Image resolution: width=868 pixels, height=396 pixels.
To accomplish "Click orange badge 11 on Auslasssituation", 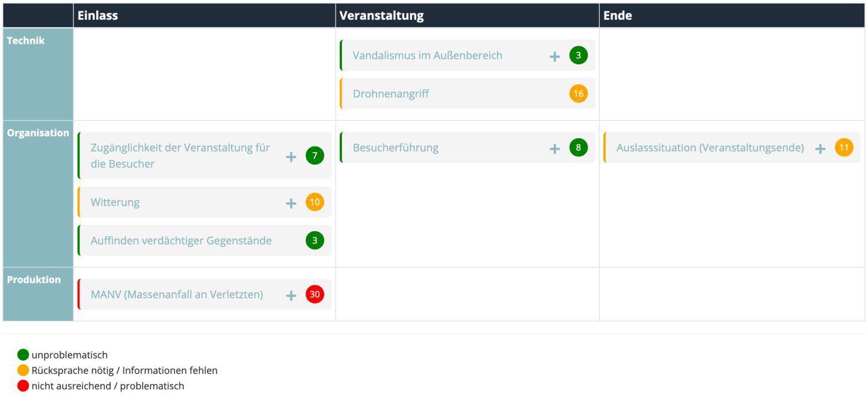I will (844, 148).
